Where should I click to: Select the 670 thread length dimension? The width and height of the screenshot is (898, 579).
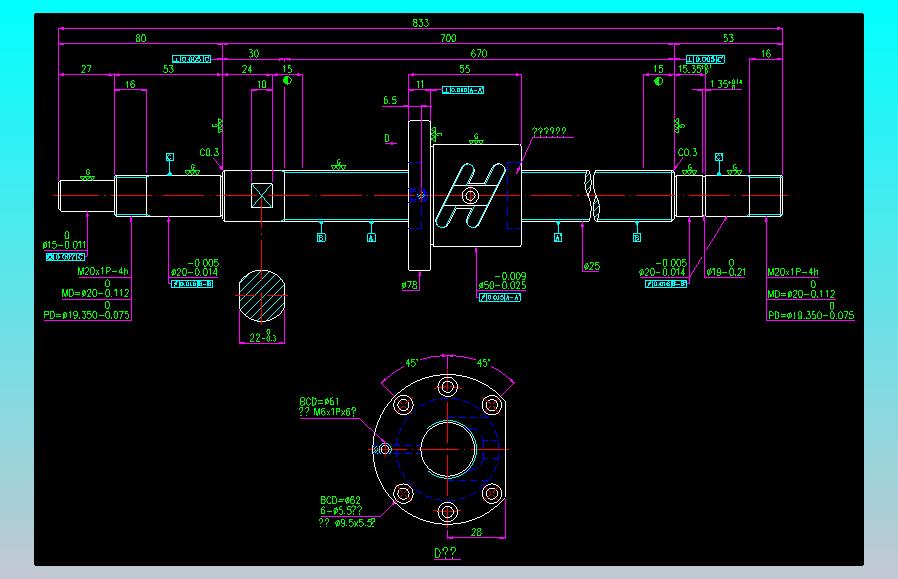[x=478, y=54]
